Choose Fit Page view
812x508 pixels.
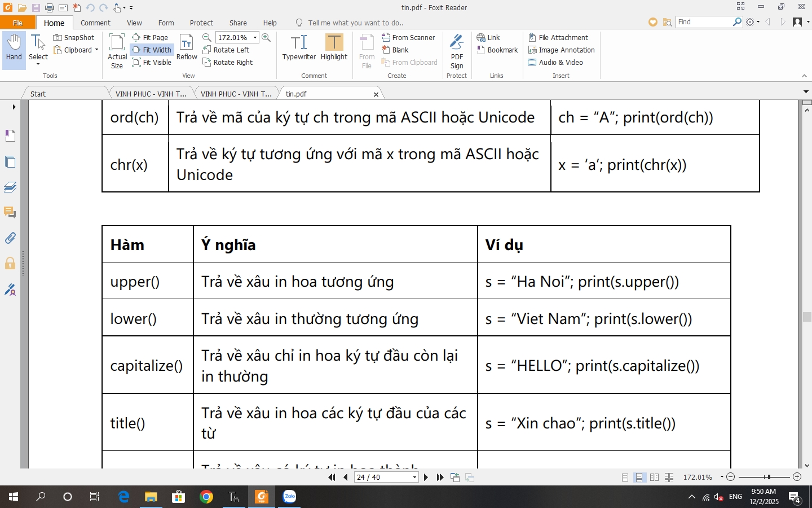pyautogui.click(x=150, y=37)
